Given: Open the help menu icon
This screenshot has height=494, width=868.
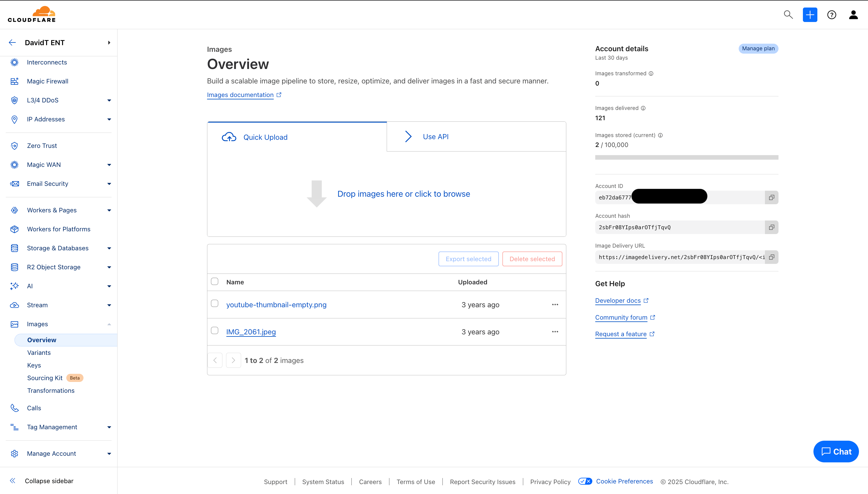Looking at the screenshot, I should coord(832,14).
